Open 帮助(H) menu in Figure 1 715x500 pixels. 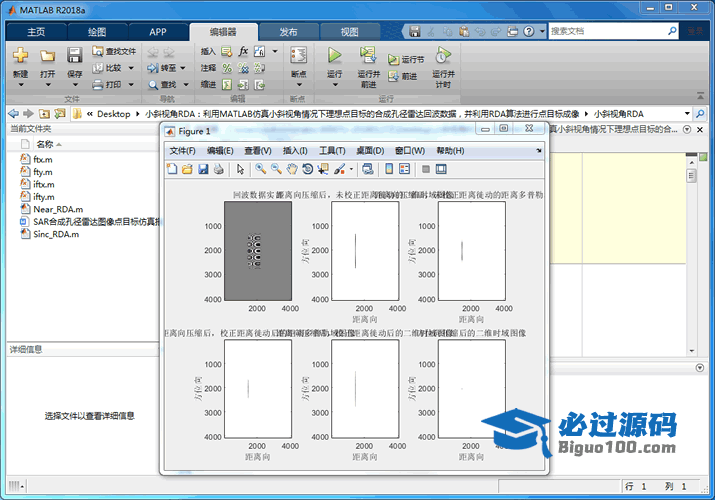[x=451, y=151]
